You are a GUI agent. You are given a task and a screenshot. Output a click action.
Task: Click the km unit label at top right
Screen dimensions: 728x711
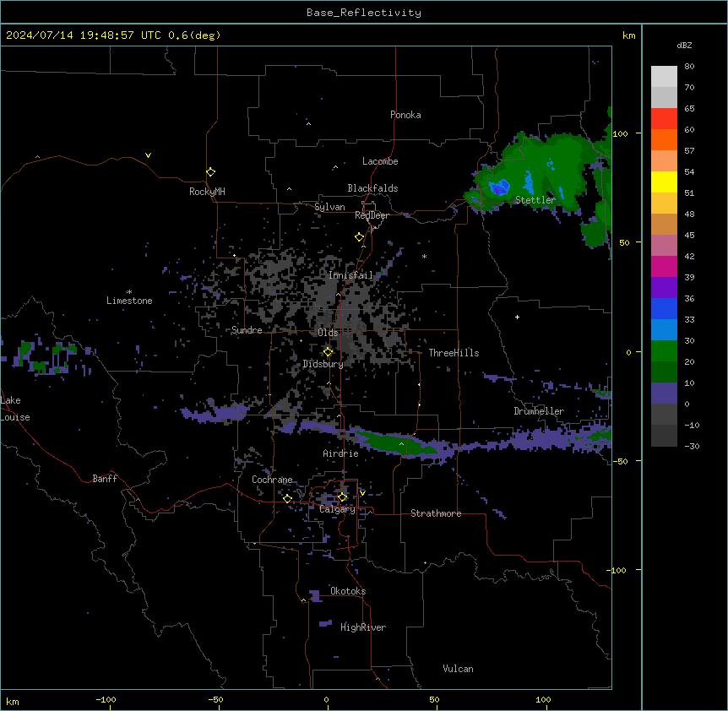[x=628, y=35]
